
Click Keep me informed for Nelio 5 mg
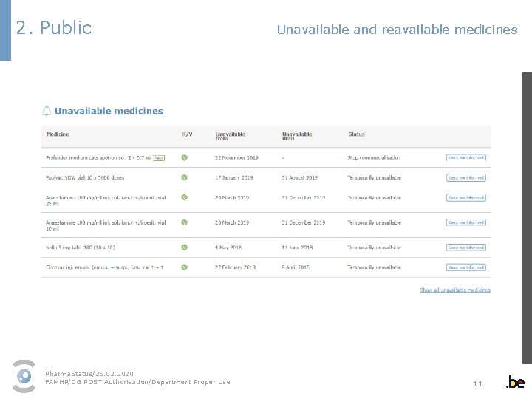(465, 248)
